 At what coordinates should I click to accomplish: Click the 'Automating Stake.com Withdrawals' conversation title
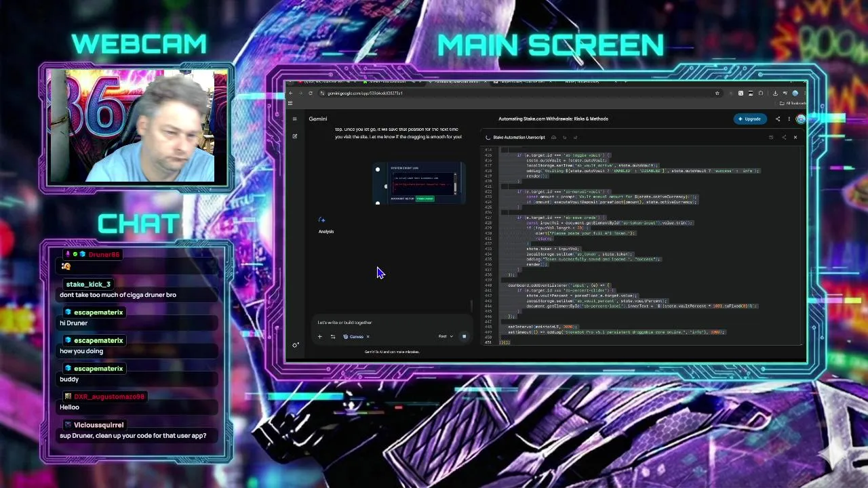(x=553, y=119)
